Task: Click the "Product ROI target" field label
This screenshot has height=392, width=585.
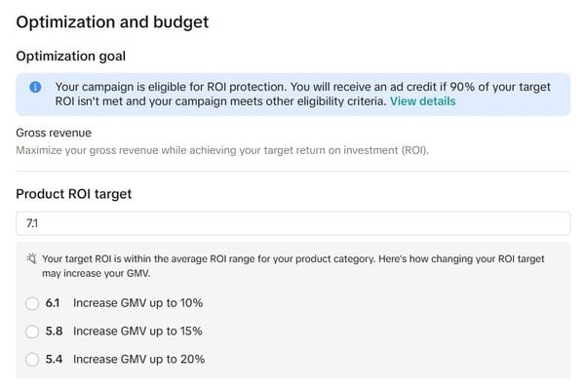Action: coord(74,194)
